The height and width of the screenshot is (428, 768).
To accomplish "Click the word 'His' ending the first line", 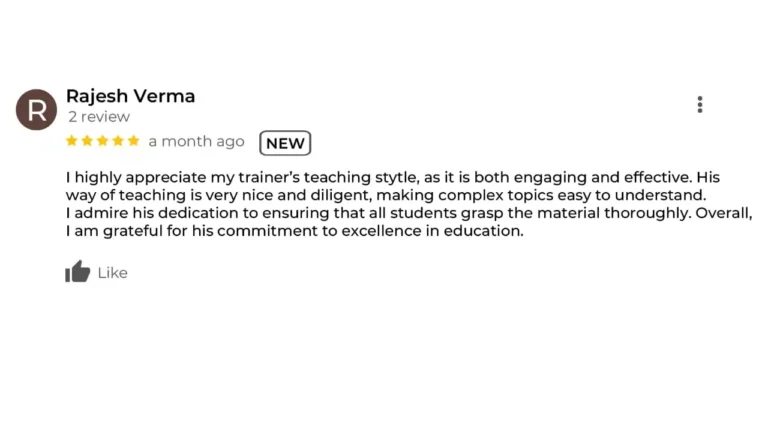I will coord(708,177).
